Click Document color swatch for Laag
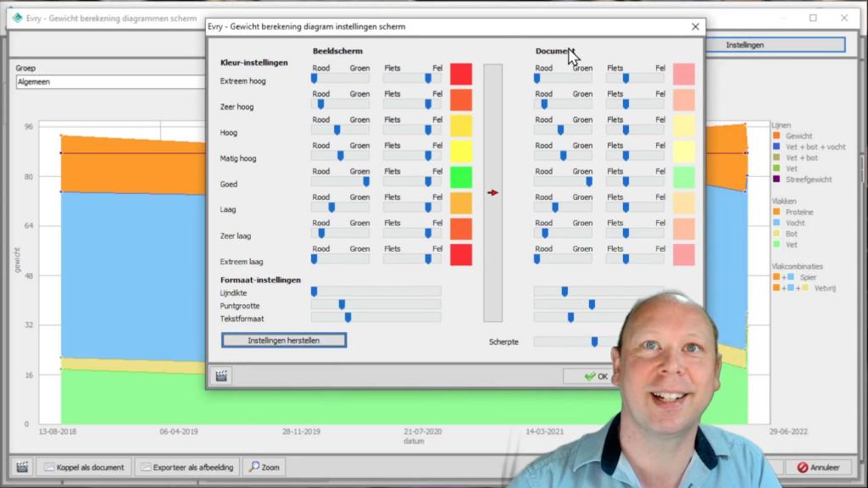This screenshot has width=868, height=488. coord(684,203)
